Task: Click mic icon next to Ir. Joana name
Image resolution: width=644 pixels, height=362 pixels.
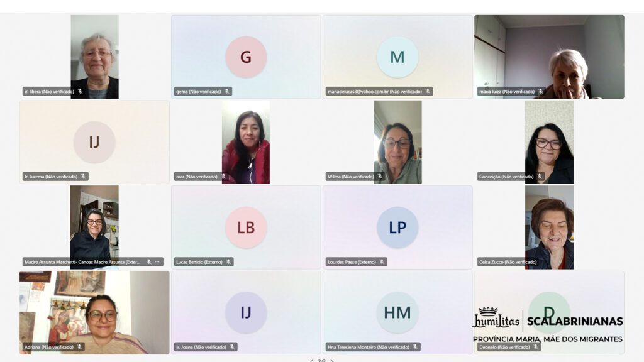Action: coord(232,347)
